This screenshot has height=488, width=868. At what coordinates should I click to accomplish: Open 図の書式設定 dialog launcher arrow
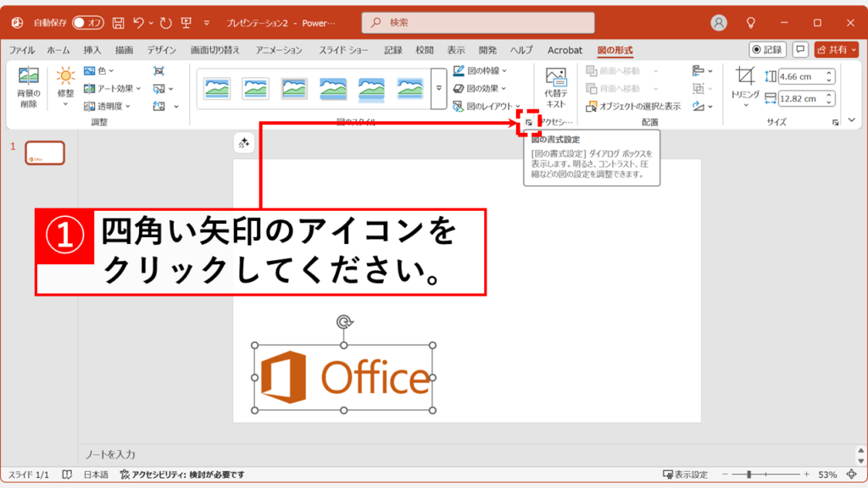click(529, 123)
